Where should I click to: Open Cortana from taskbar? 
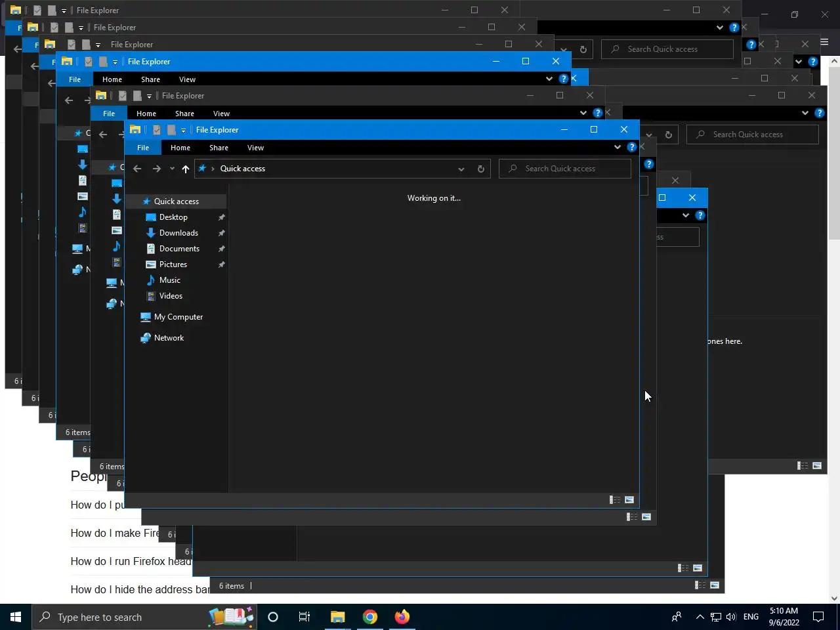273,617
